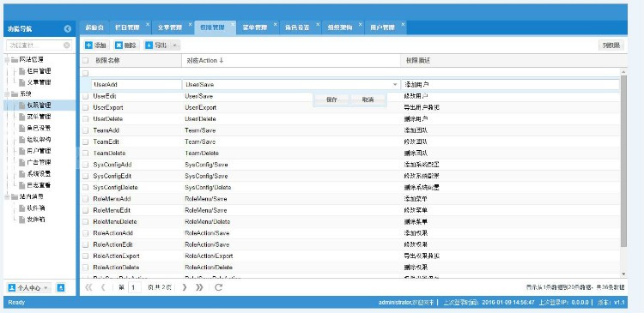Click the blue down-arrow icon on the 导出 button
The width and height of the screenshot is (644, 313).
(149, 45)
